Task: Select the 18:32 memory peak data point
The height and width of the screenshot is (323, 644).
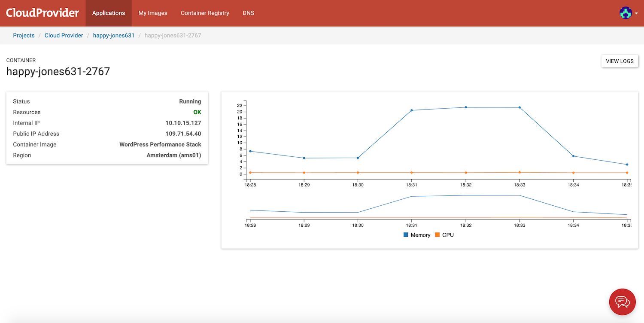Action: tap(466, 107)
